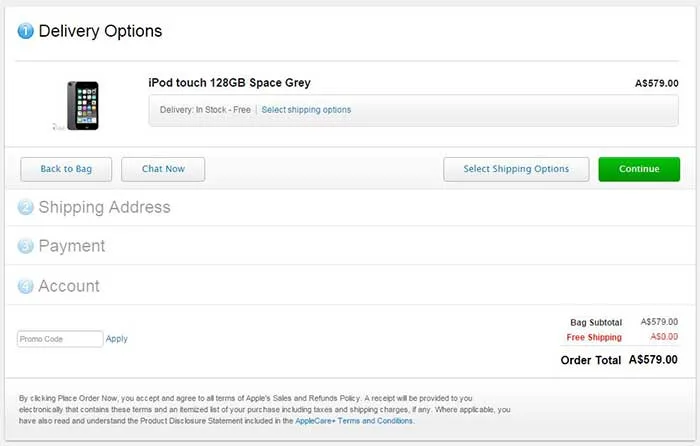Start a chat with Chat Now

pyautogui.click(x=163, y=169)
